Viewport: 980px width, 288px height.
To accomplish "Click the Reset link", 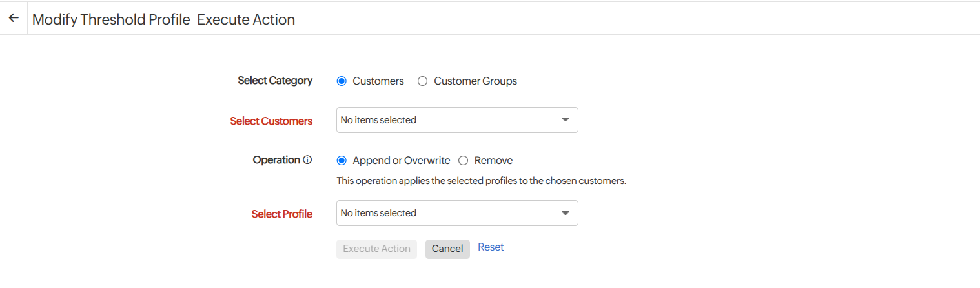I will 491,247.
